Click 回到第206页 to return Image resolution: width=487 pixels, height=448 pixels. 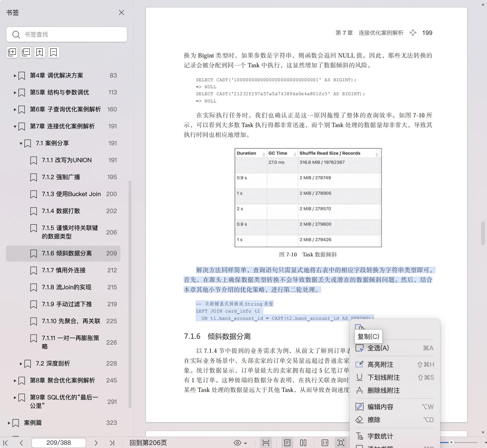[148, 443]
